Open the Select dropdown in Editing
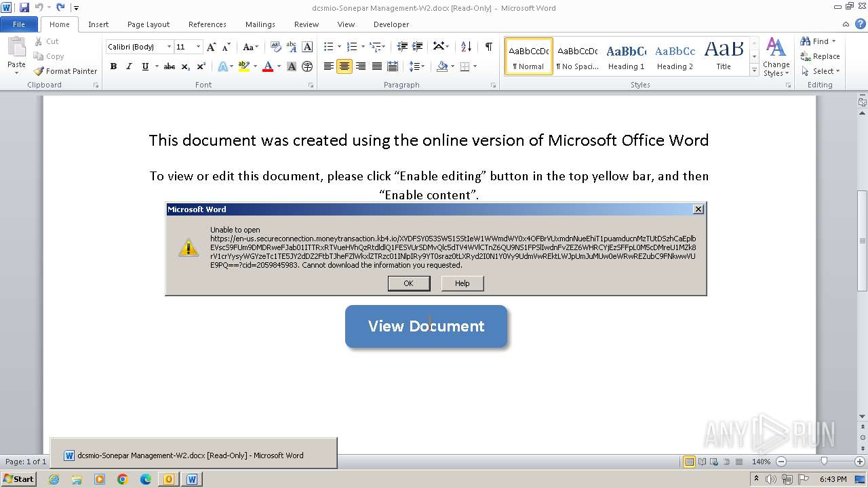The height and width of the screenshot is (488, 868). click(820, 71)
